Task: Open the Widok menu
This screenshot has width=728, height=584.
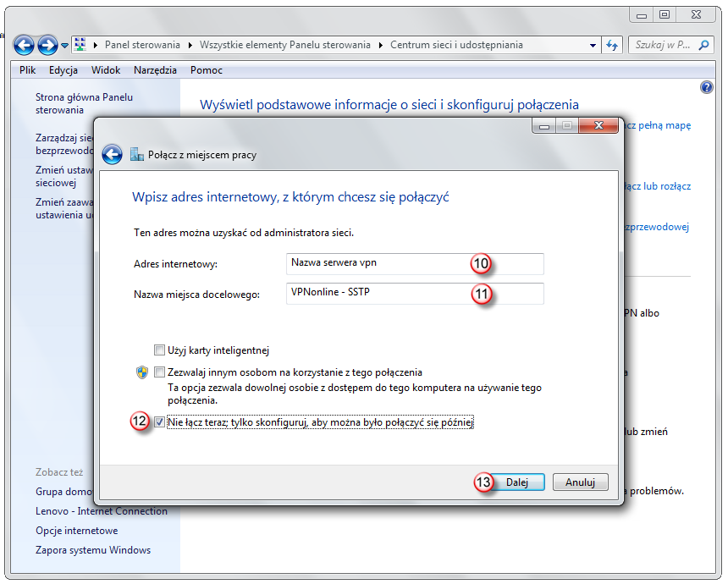Action: tap(106, 70)
